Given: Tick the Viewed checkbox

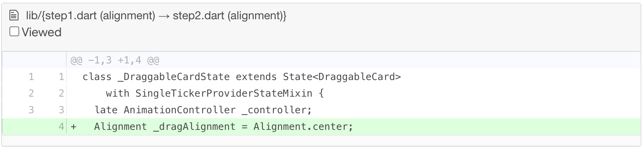Looking at the screenshot, I should [x=14, y=32].
